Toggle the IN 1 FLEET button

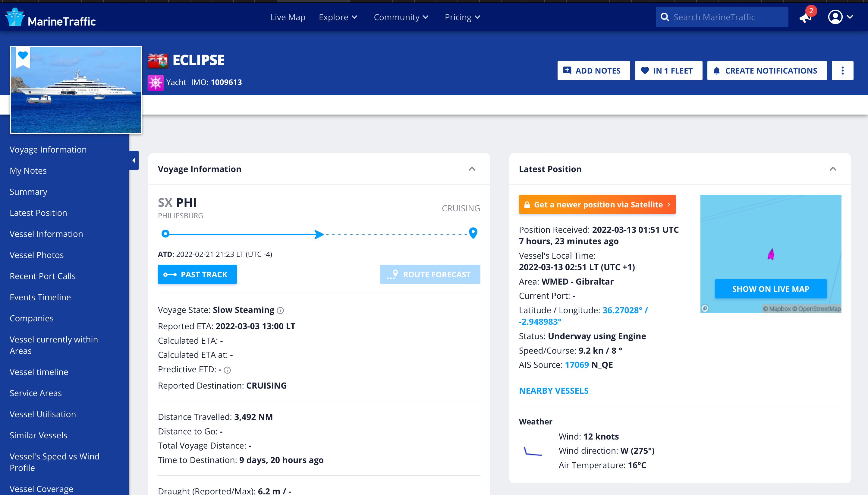point(668,71)
